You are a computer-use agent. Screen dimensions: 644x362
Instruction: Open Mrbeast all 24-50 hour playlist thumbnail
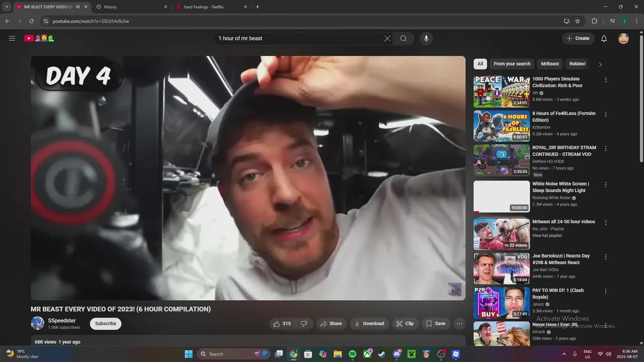pyautogui.click(x=502, y=234)
